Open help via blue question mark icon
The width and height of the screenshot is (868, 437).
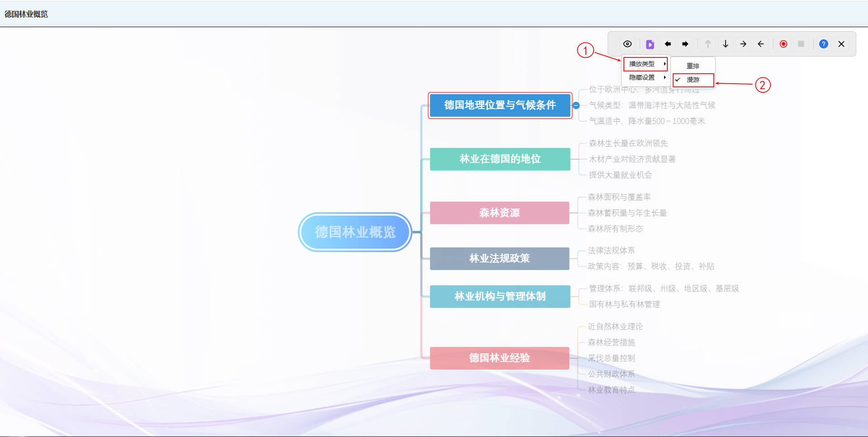click(824, 44)
